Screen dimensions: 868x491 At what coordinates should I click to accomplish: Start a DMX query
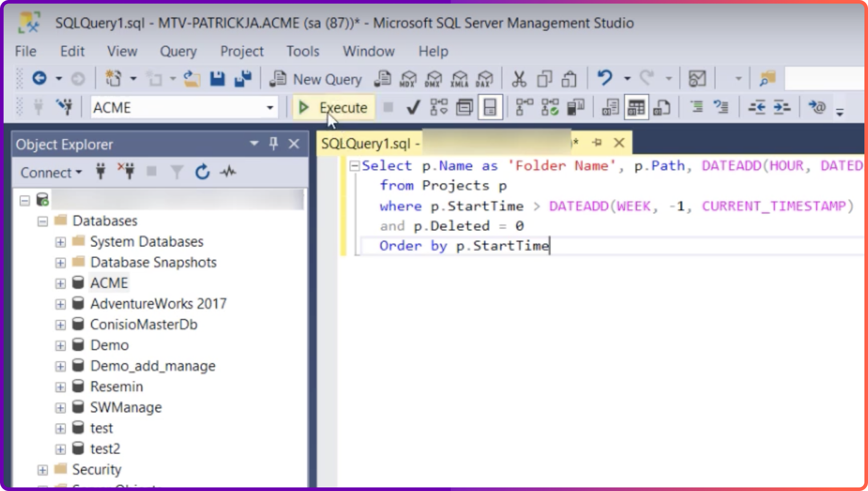434,79
